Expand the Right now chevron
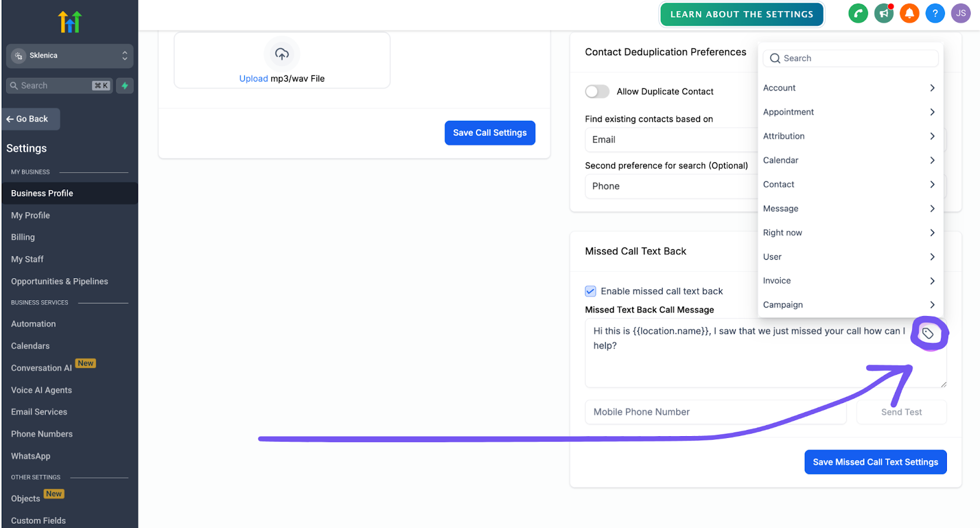Screen dimensions: 980x528 pyautogui.click(x=932, y=233)
